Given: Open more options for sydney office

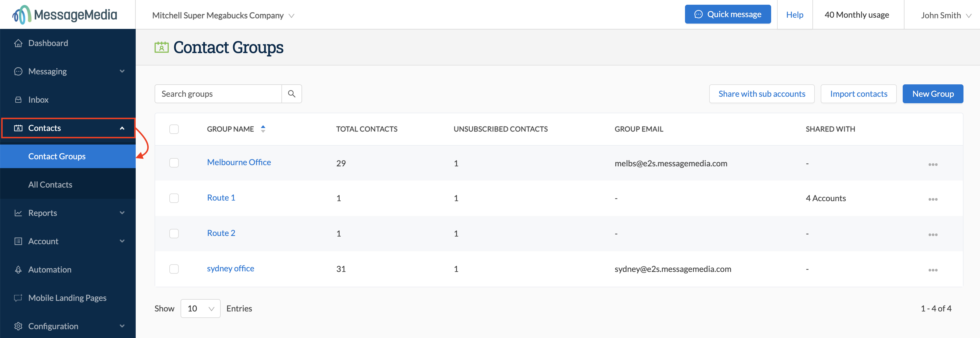Looking at the screenshot, I should [933, 270].
